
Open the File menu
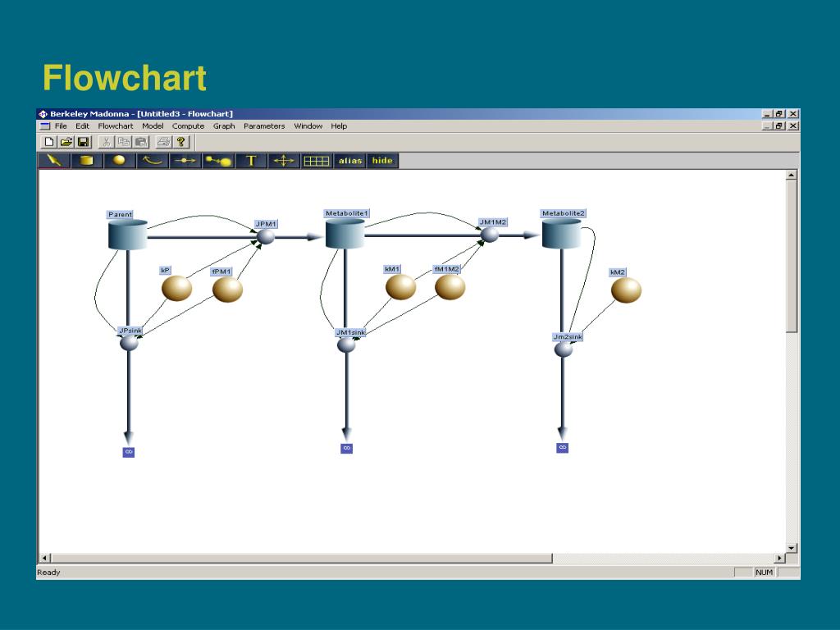point(61,126)
